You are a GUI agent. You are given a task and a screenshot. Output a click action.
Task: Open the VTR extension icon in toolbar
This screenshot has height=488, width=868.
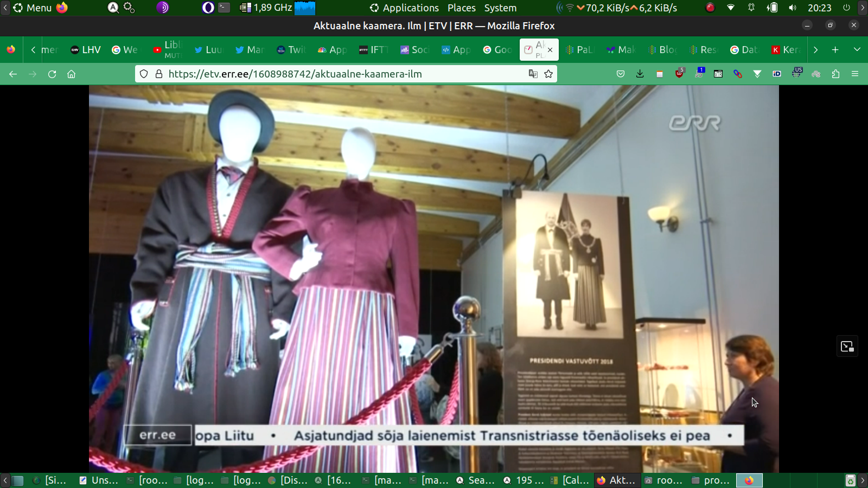tap(718, 74)
